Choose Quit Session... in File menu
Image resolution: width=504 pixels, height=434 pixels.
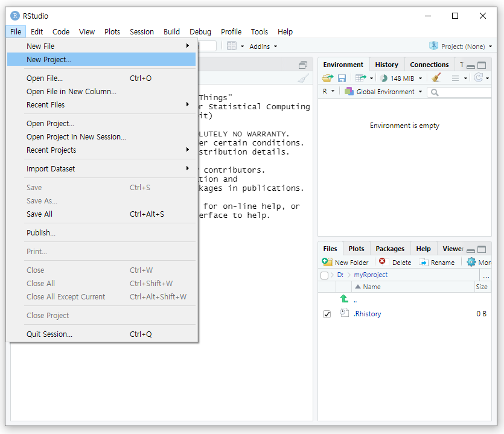click(101, 334)
